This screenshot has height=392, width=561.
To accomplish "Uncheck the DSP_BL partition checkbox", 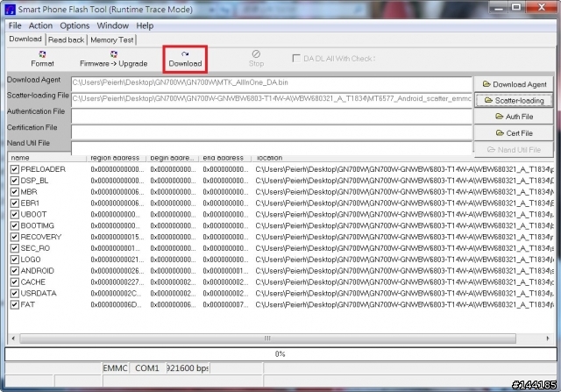I will [14, 181].
